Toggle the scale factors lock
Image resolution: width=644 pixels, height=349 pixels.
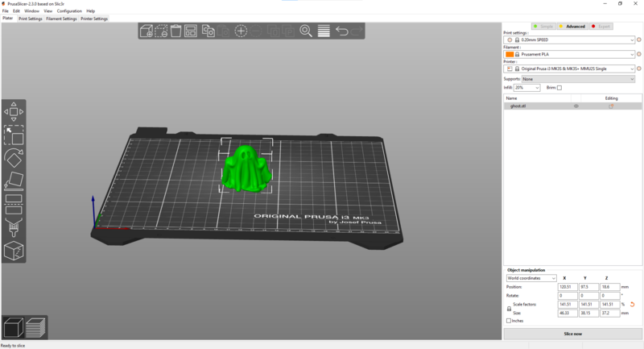[509, 309]
